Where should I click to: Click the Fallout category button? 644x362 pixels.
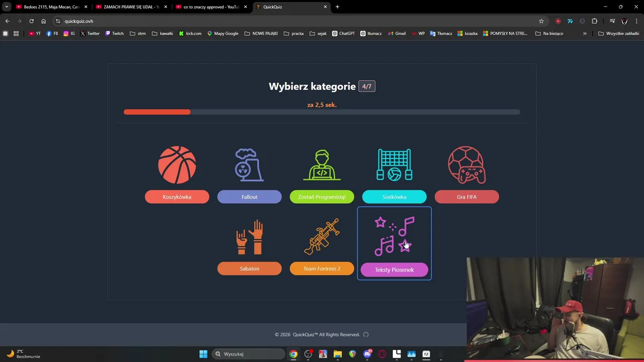250,197
